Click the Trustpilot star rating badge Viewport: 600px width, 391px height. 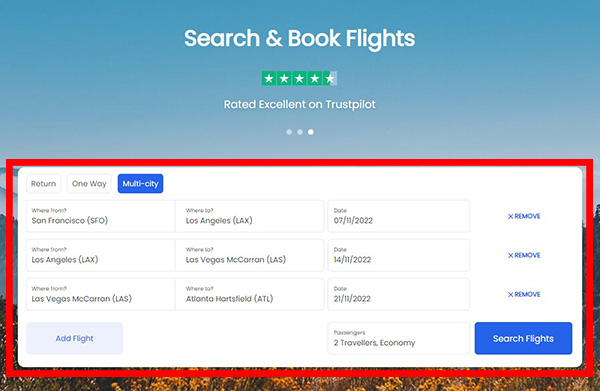[299, 78]
